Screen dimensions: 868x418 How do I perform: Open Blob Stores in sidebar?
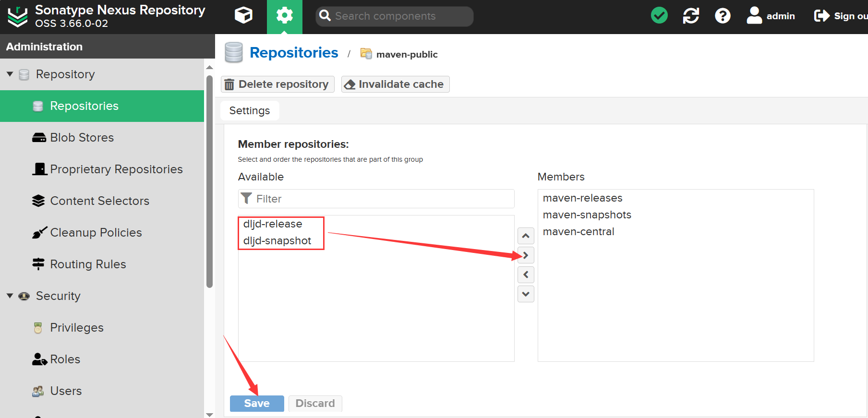82,138
